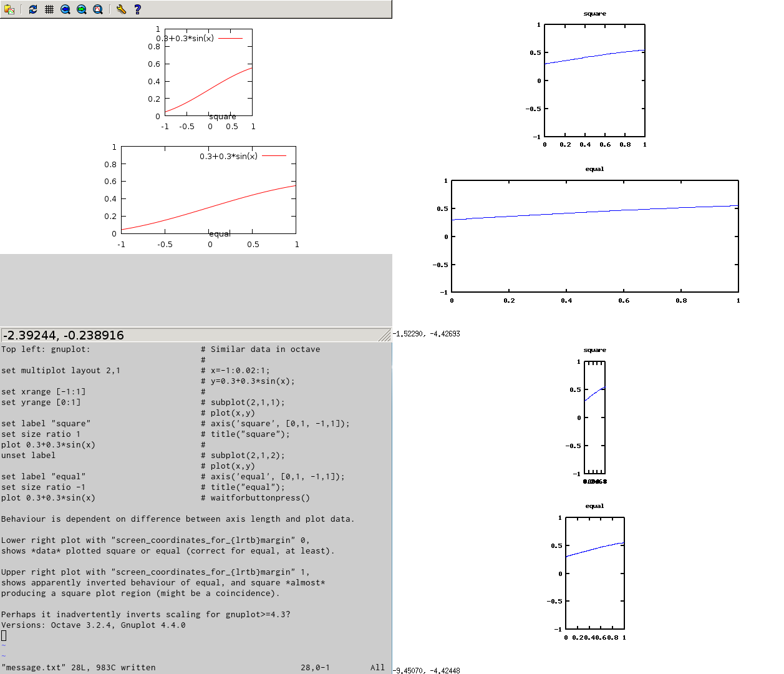Image resolution: width=784 pixels, height=674 pixels.
Task: Click the line "set size ratio -1"
Action: point(44,487)
